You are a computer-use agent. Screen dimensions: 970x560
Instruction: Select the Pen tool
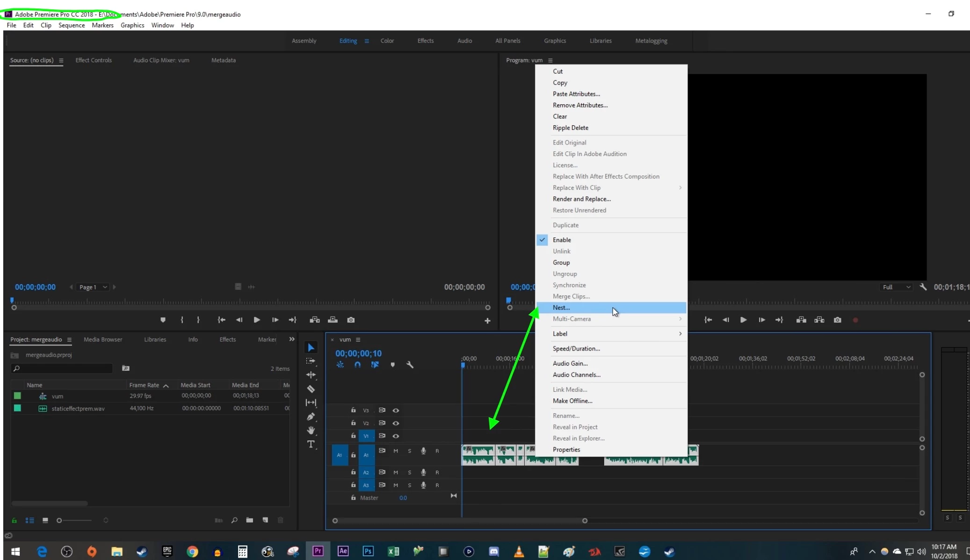pyautogui.click(x=311, y=416)
